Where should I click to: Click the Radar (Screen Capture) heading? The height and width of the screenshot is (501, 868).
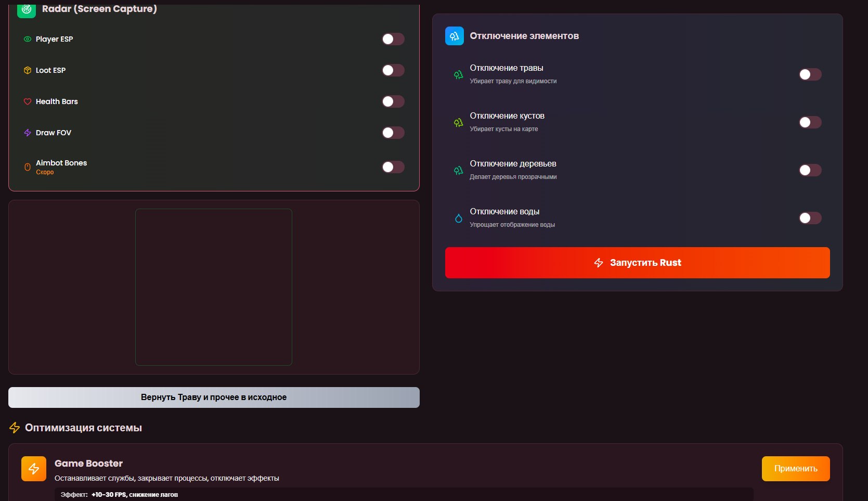[99, 9]
